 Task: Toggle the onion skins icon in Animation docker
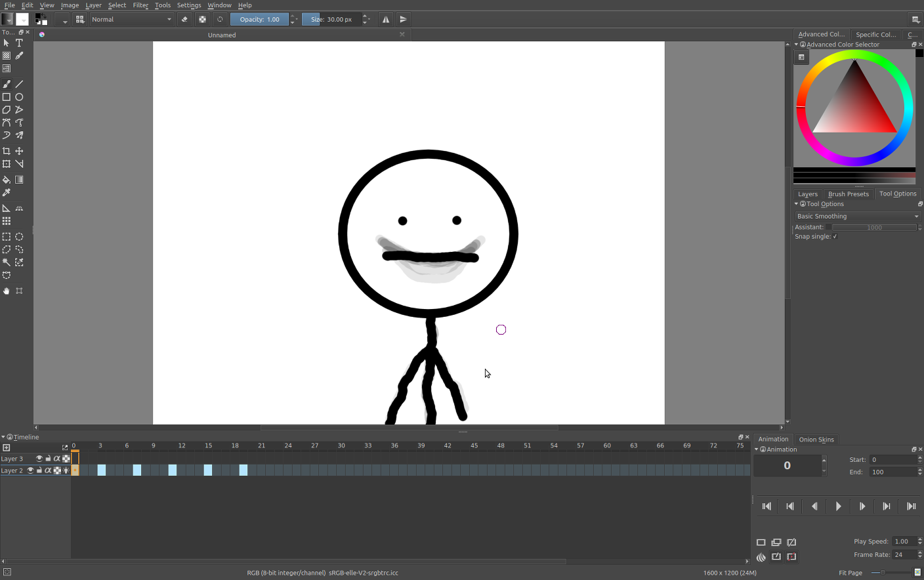click(x=761, y=557)
